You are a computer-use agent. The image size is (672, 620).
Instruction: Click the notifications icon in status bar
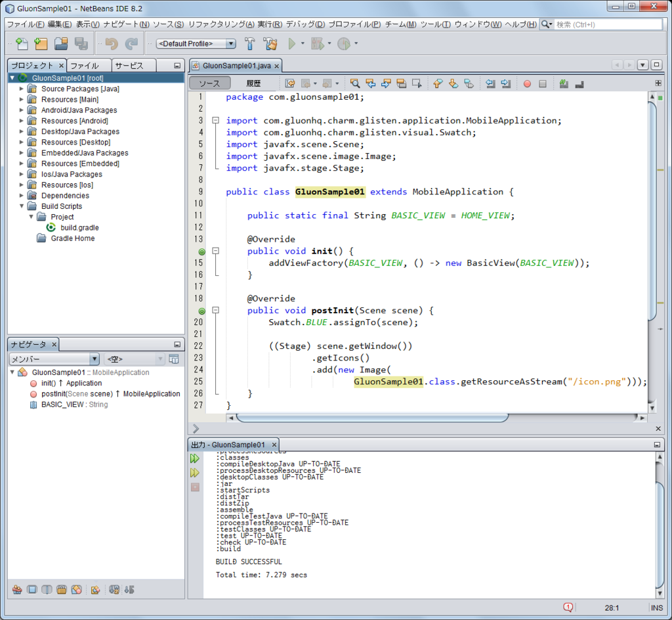568,608
